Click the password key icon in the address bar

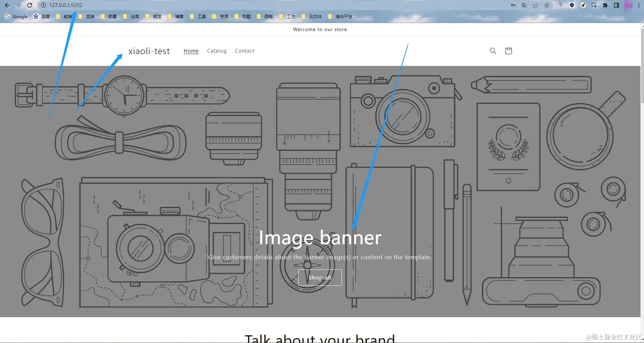[513, 5]
